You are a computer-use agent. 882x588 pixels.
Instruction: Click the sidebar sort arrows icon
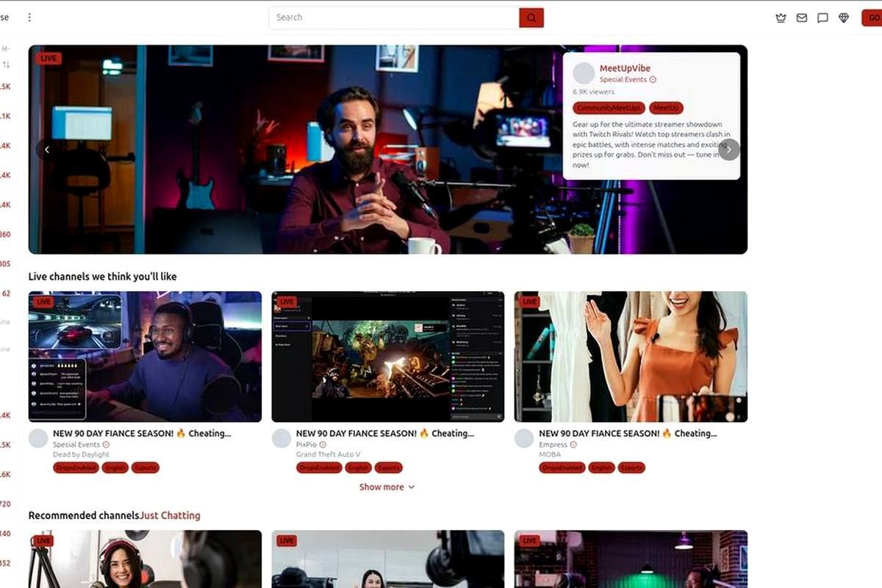tap(6, 65)
